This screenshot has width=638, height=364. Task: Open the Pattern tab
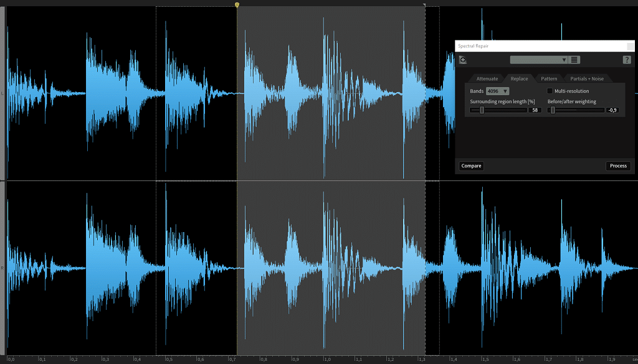549,79
